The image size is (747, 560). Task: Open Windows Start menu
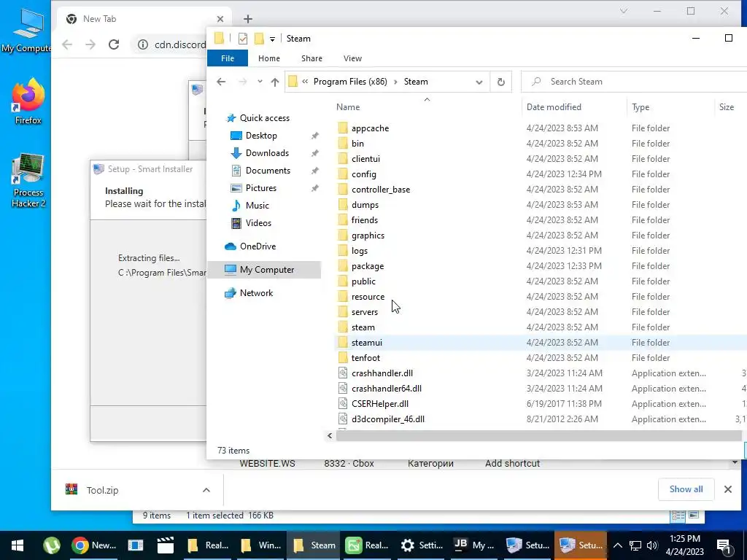[x=18, y=545]
